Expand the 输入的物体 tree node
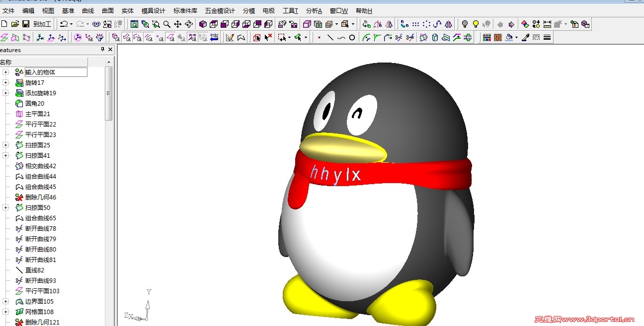644x326 pixels. point(6,72)
